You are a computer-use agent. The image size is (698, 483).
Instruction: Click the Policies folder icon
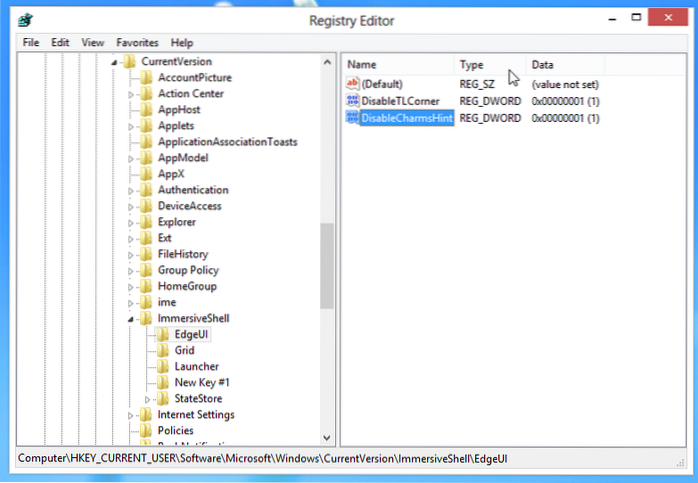(x=147, y=430)
